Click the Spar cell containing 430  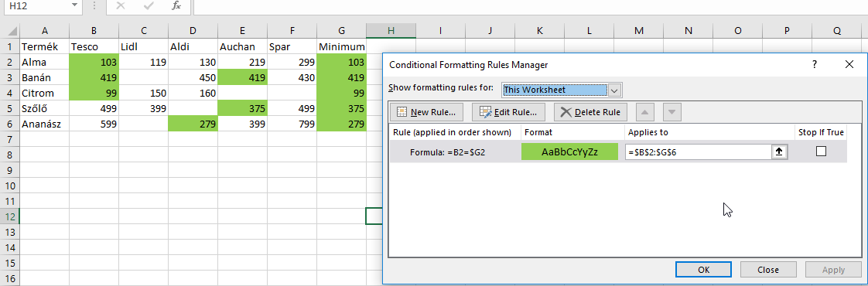point(292,77)
